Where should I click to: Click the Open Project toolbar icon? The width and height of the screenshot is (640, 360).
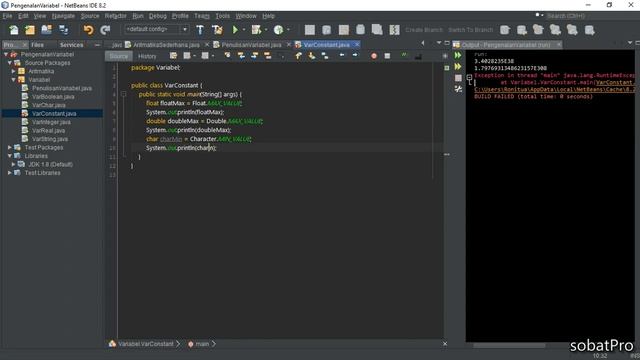47,30
